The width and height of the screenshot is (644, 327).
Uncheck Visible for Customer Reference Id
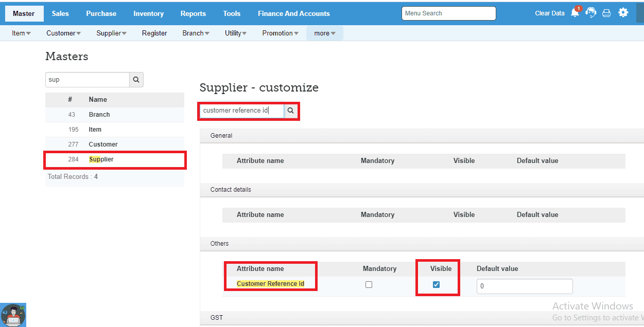(437, 285)
